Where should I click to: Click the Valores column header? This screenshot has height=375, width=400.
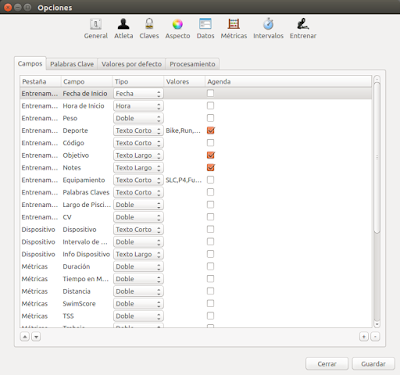point(184,81)
